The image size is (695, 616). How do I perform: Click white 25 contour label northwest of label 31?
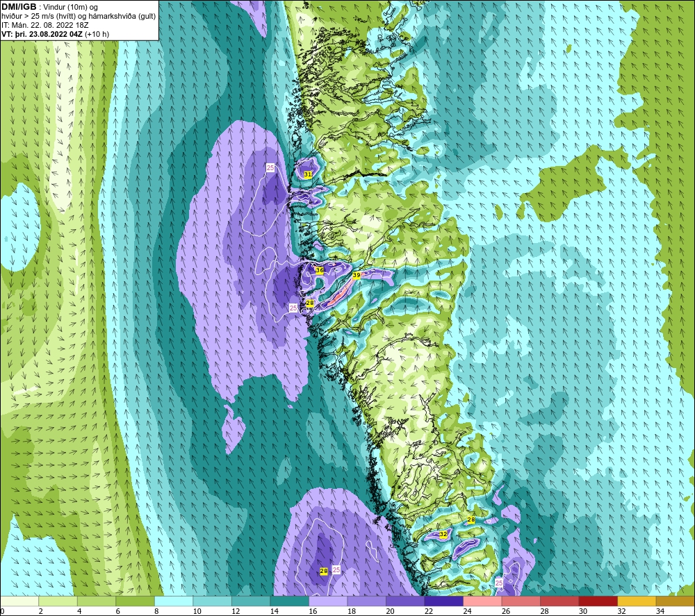[270, 167]
